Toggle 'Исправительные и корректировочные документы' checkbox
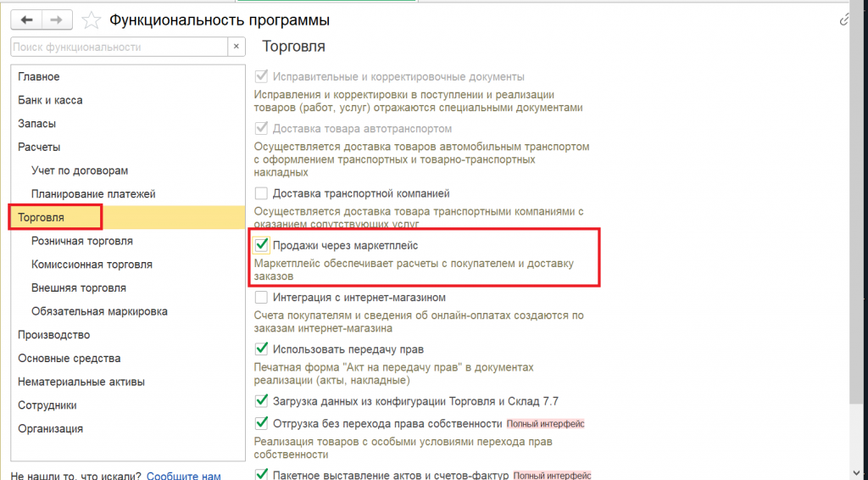This screenshot has height=480, width=868. coord(261,76)
